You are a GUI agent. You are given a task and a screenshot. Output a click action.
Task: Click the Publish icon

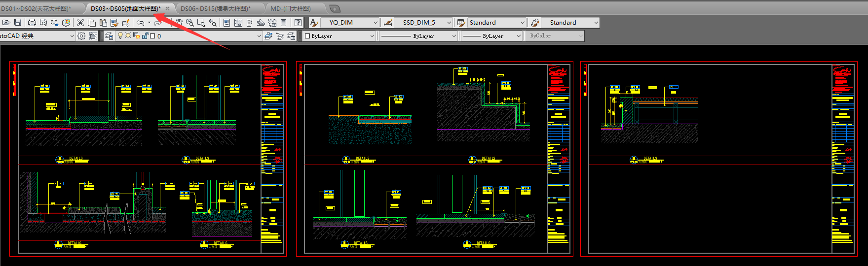click(x=54, y=23)
